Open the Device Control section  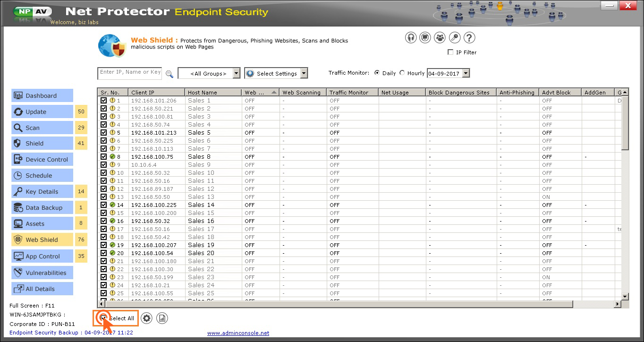[42, 159]
